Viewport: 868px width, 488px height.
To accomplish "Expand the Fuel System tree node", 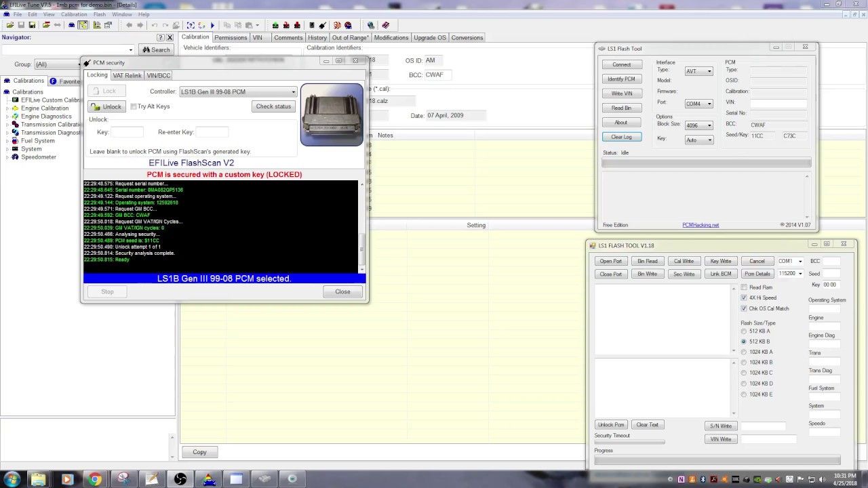I will coord(7,141).
